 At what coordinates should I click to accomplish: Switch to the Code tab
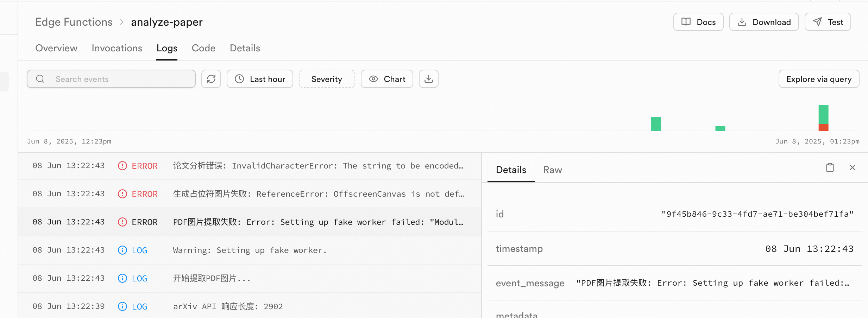click(x=203, y=48)
